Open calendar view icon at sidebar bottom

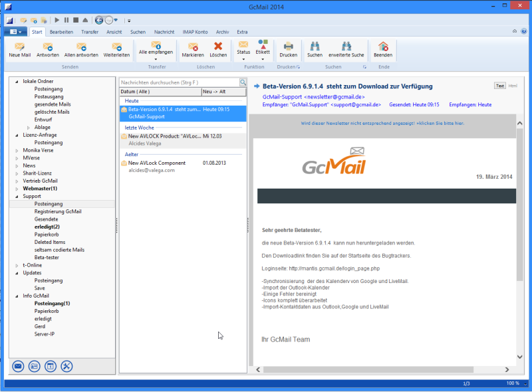[x=51, y=366]
